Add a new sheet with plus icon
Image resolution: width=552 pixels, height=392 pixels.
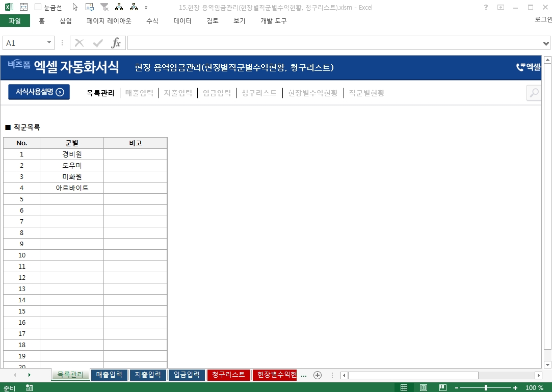318,376
